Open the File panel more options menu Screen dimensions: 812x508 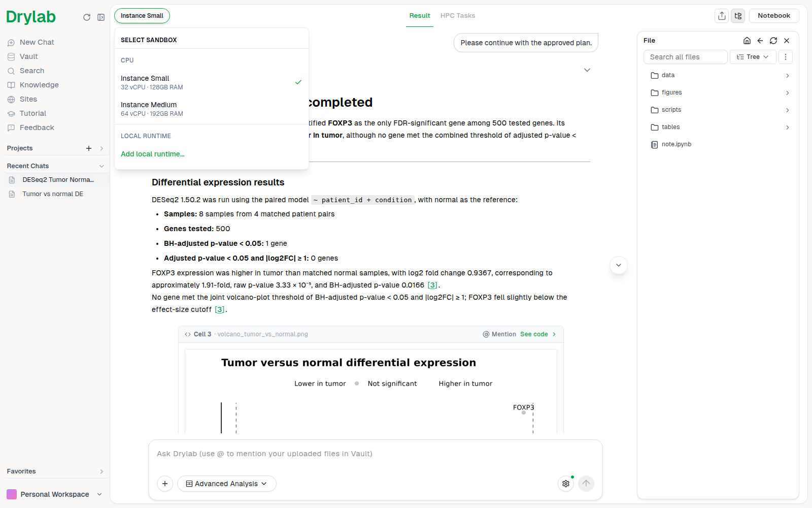click(786, 57)
